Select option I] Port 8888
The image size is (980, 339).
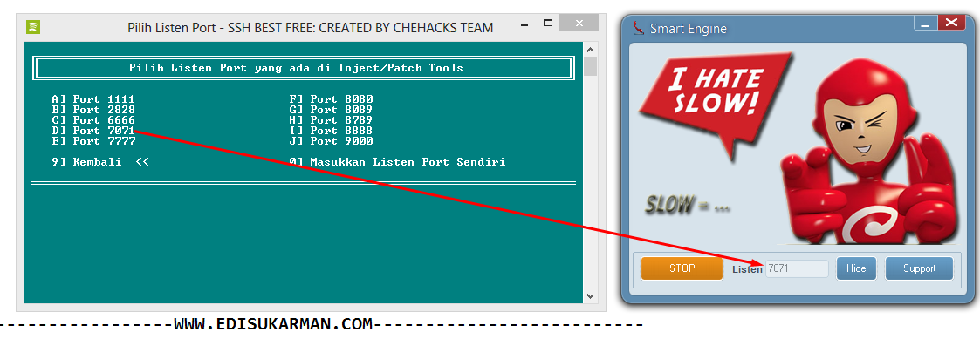(x=332, y=131)
